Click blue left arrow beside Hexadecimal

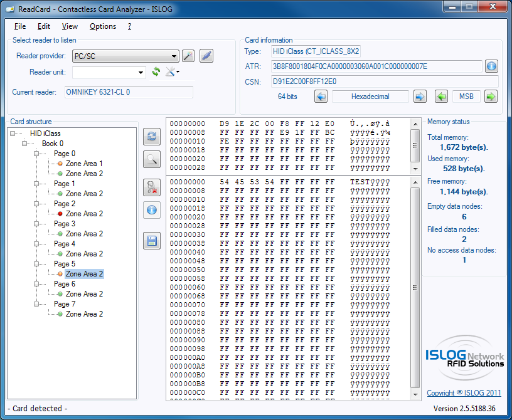[321, 97]
